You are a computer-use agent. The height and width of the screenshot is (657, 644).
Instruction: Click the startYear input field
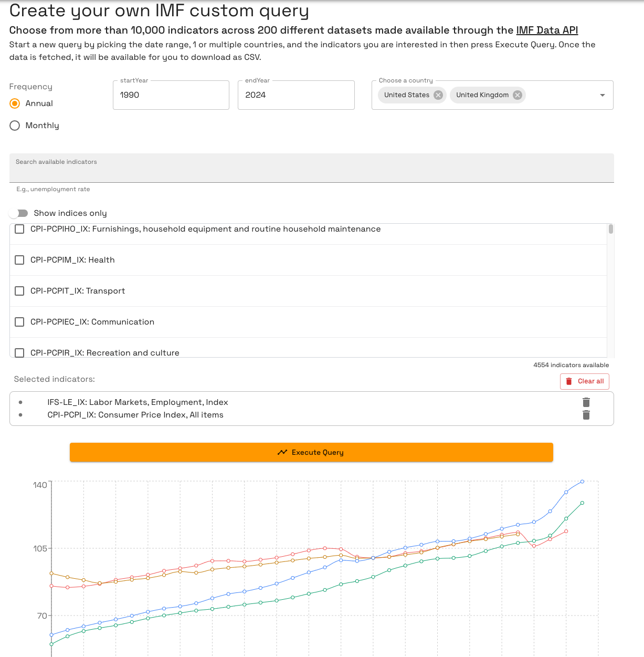pyautogui.click(x=171, y=95)
